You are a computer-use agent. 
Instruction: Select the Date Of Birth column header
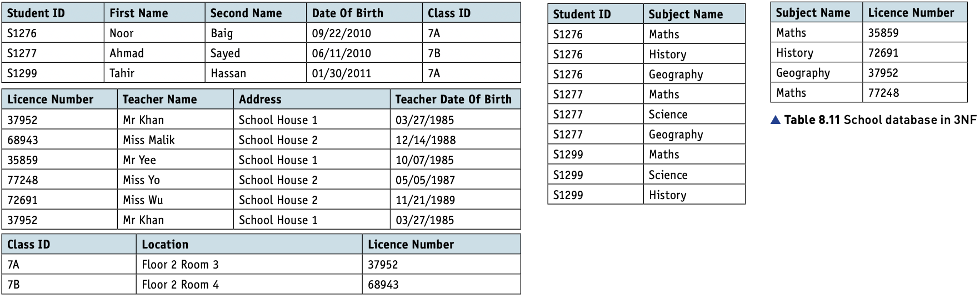coord(364,13)
